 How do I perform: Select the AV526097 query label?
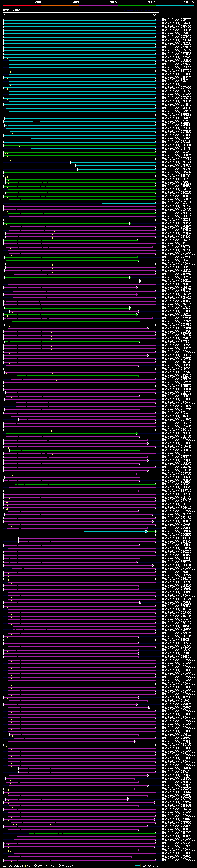tap(11, 10)
